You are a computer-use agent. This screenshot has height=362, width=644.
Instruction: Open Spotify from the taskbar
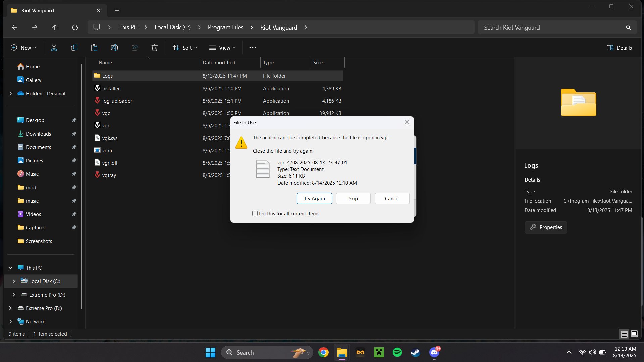pos(397,352)
